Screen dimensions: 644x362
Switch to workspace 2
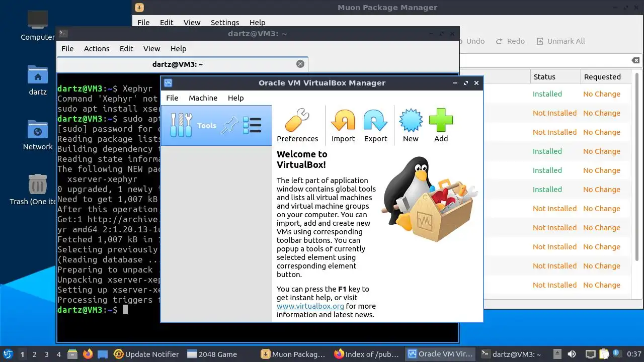click(35, 354)
